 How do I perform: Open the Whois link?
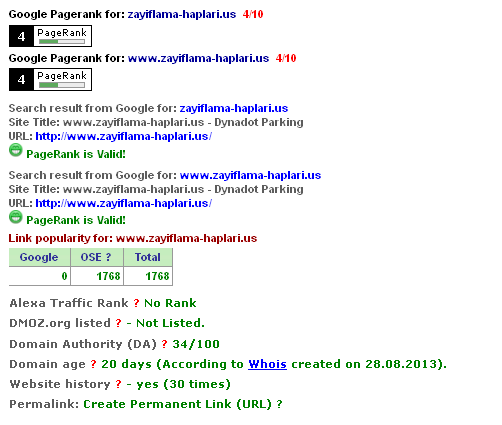(267, 364)
